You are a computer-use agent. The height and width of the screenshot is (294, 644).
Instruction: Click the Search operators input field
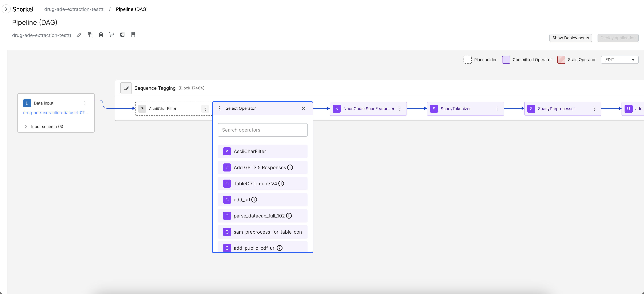[262, 130]
